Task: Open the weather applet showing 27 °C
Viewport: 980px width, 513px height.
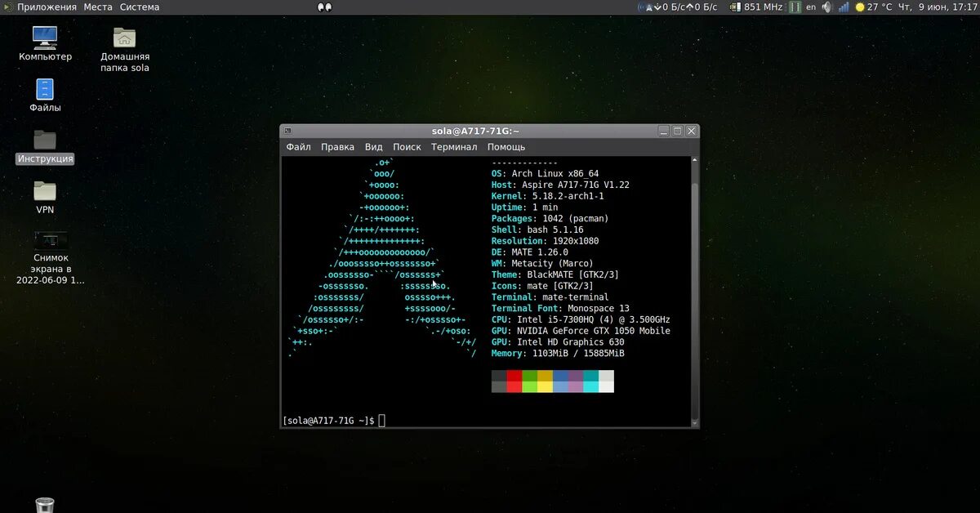Action: 874,7
